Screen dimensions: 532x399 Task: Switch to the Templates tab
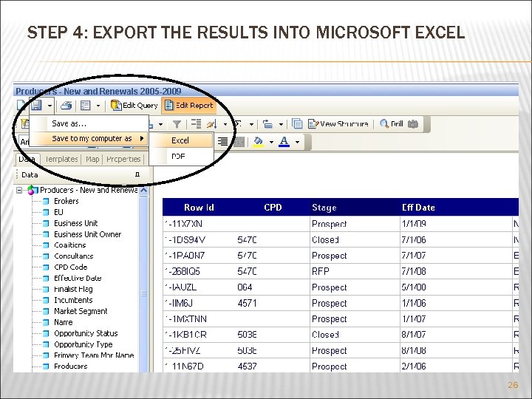[x=62, y=159]
